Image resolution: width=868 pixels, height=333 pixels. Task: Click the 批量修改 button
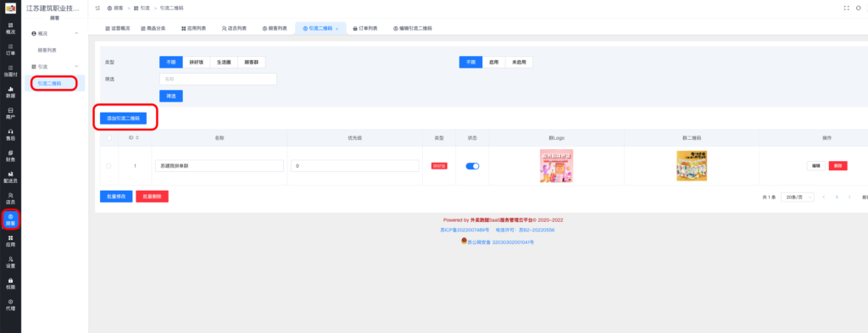click(115, 197)
